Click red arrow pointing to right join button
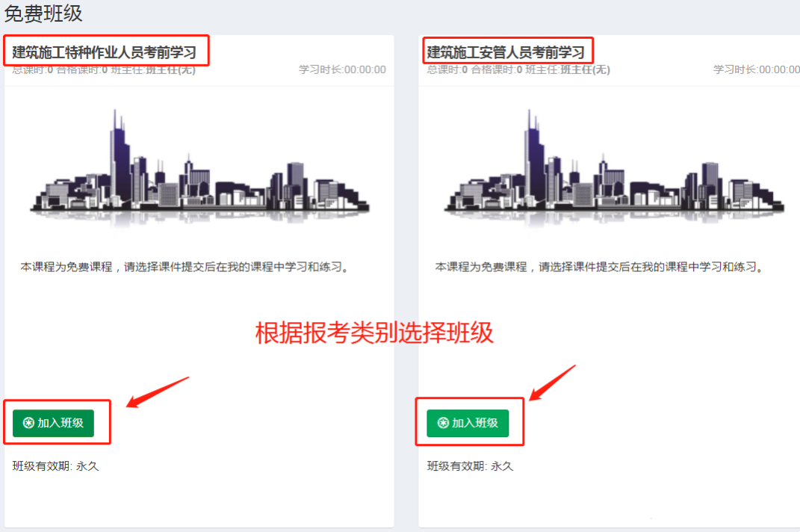The image size is (800, 532). tap(553, 383)
